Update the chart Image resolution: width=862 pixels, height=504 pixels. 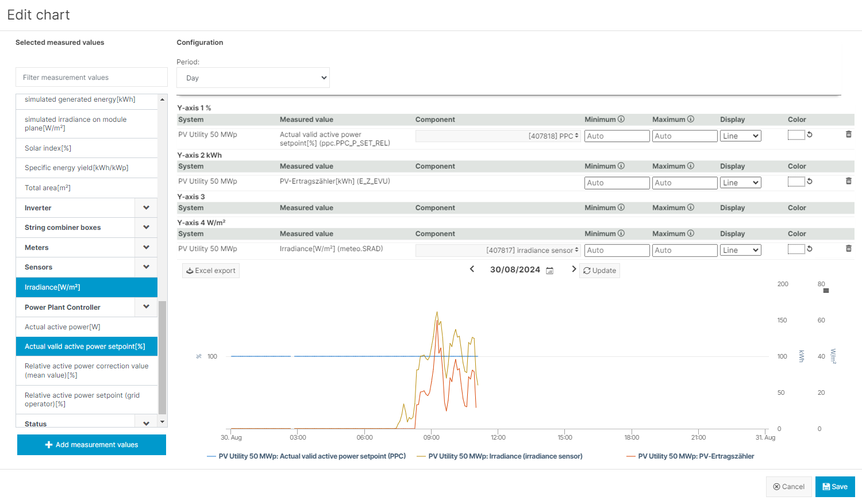599,271
